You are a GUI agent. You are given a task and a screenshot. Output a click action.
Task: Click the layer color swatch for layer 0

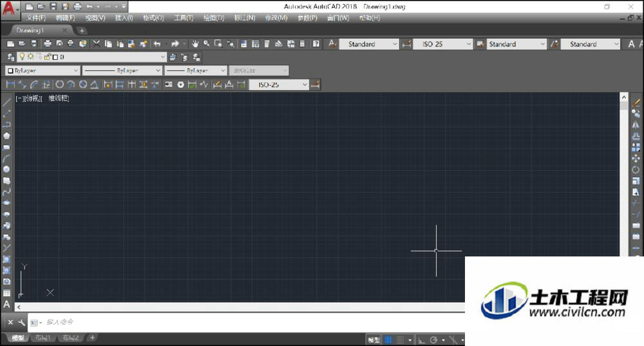pos(55,57)
